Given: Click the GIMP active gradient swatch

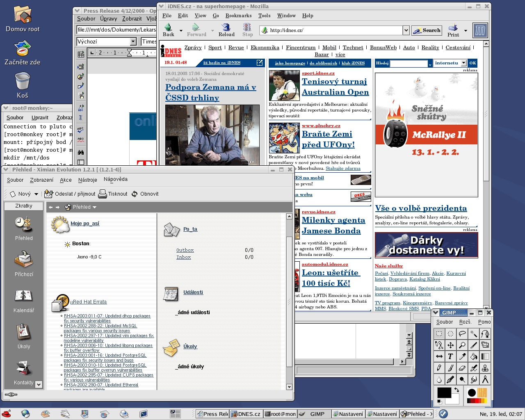Looking at the screenshot, I should click(477, 401).
